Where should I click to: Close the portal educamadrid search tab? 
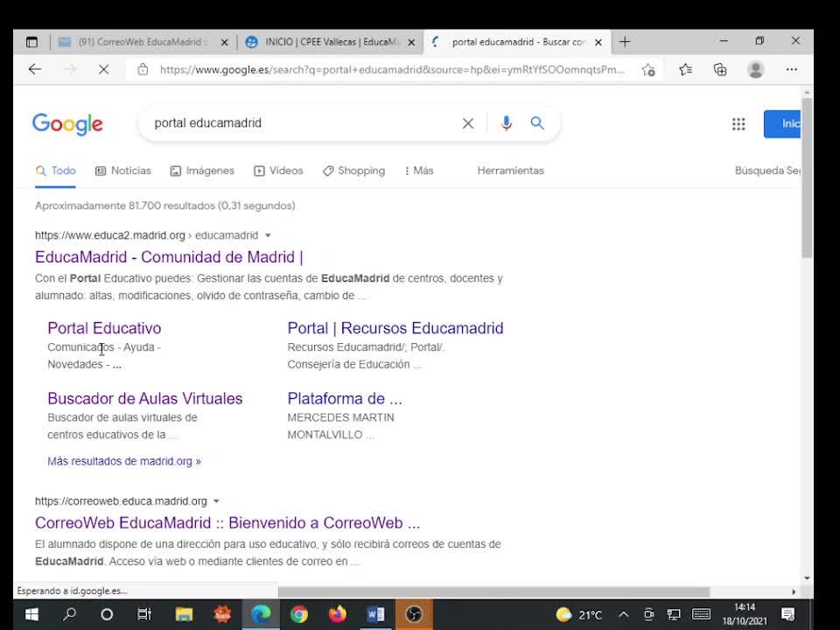(x=598, y=42)
